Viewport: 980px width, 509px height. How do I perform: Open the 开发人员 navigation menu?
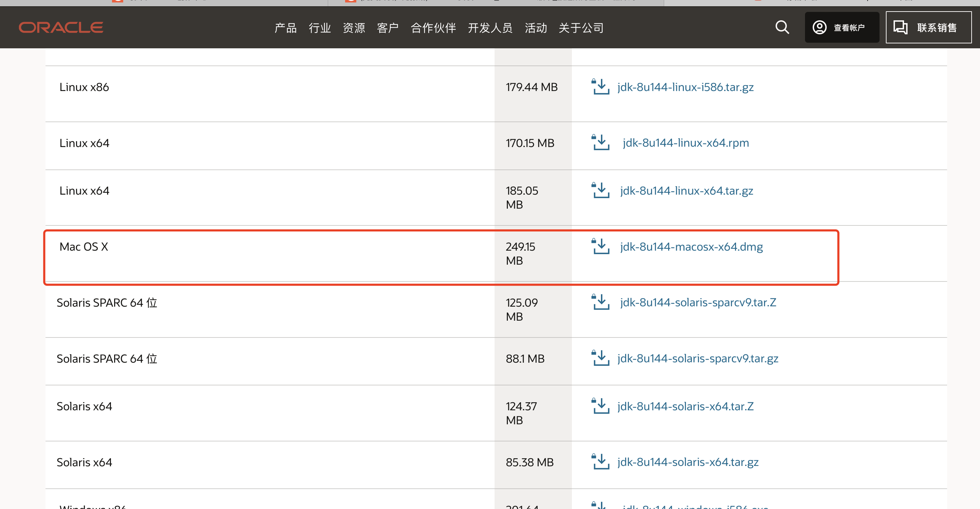pos(490,28)
